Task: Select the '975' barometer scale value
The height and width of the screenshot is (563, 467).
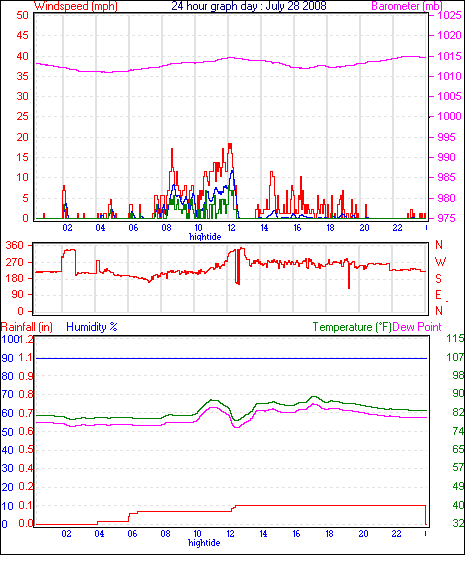Action: pyautogui.click(x=446, y=218)
